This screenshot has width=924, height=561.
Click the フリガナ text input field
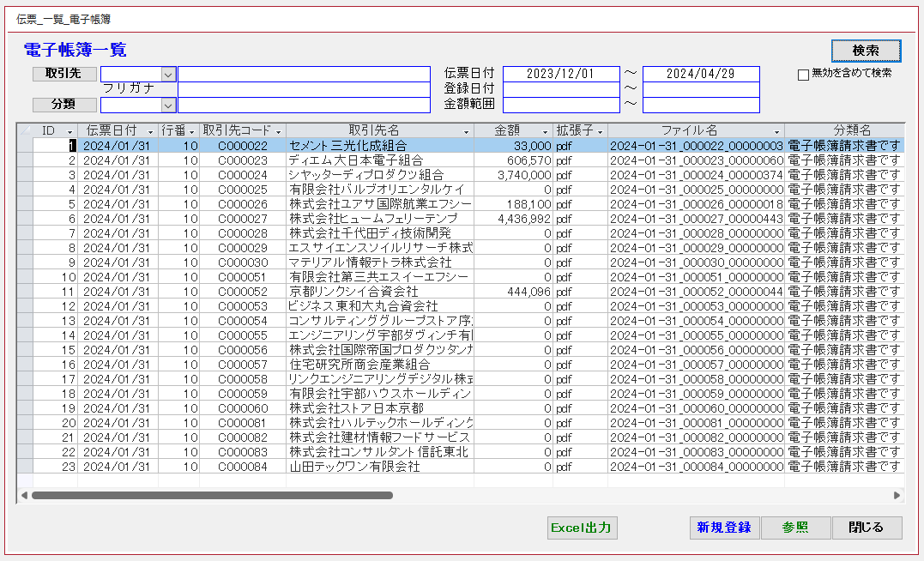(x=304, y=90)
